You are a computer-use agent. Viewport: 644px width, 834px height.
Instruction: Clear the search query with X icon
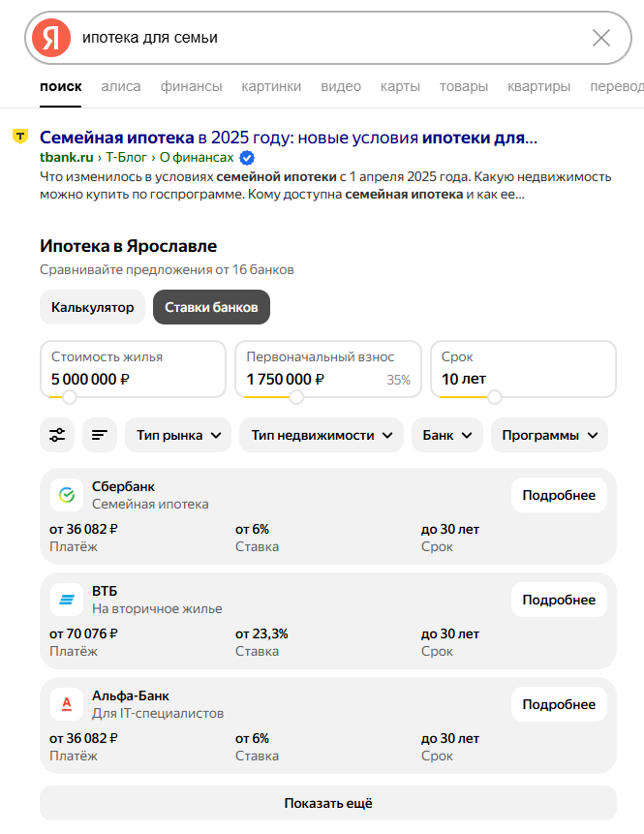pyautogui.click(x=600, y=38)
